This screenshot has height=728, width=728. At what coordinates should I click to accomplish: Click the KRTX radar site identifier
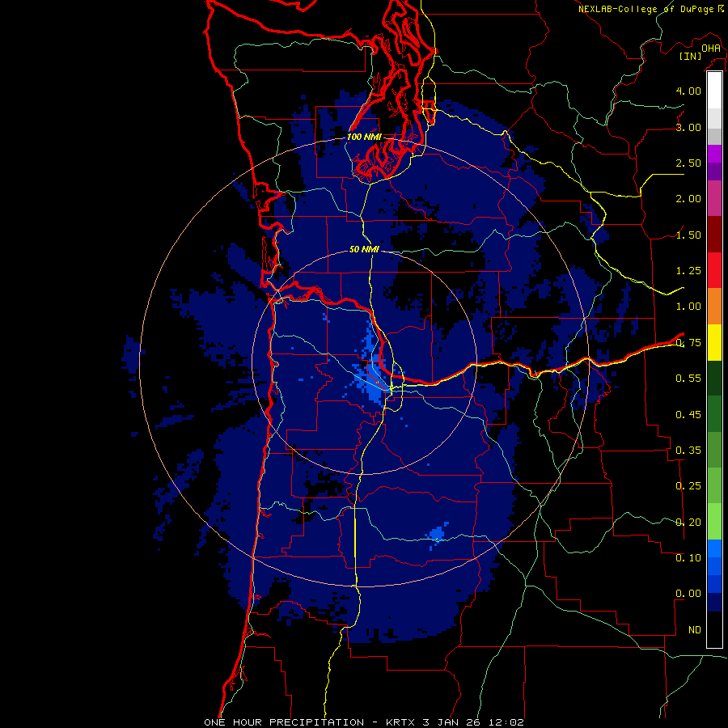[x=400, y=722]
